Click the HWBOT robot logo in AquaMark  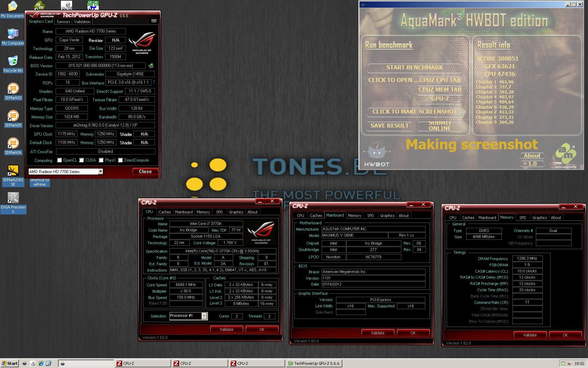377,154
